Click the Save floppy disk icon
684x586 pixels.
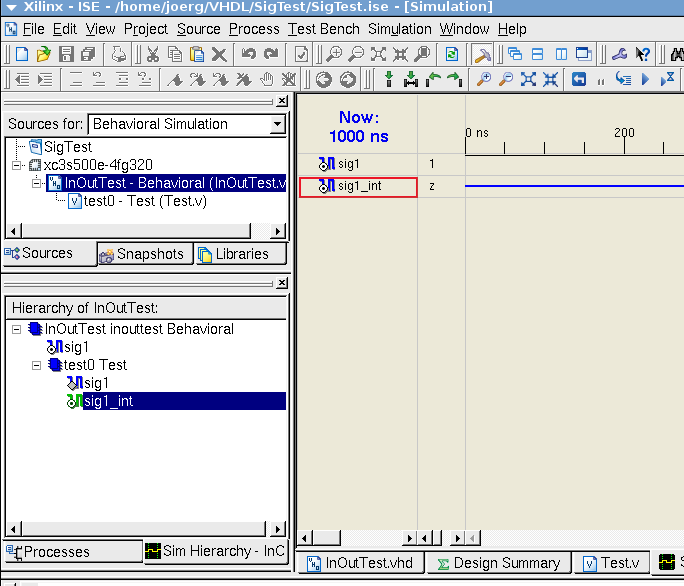click(x=66, y=54)
